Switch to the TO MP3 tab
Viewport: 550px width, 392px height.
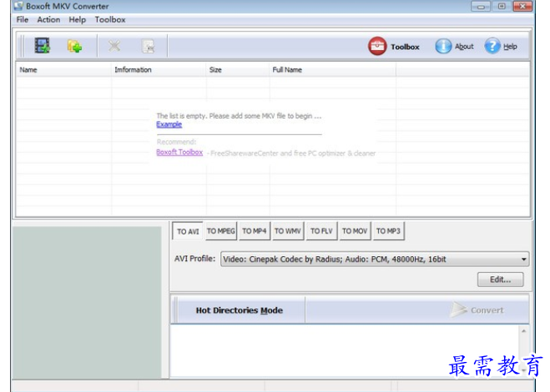[388, 231]
